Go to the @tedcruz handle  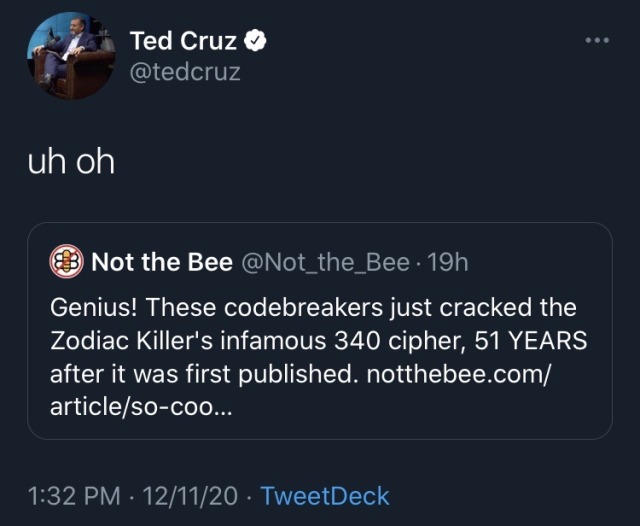[x=185, y=73]
